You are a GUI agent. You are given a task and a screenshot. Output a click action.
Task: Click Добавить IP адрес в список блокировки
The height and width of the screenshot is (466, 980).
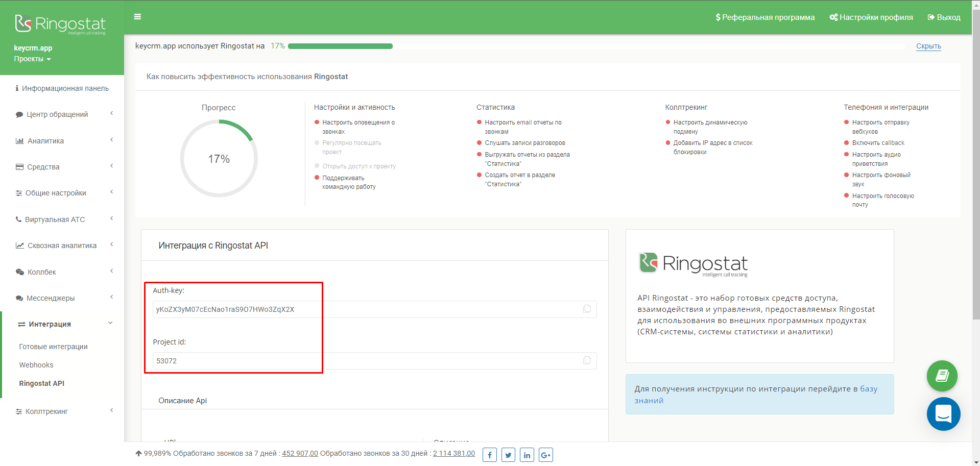(x=713, y=148)
